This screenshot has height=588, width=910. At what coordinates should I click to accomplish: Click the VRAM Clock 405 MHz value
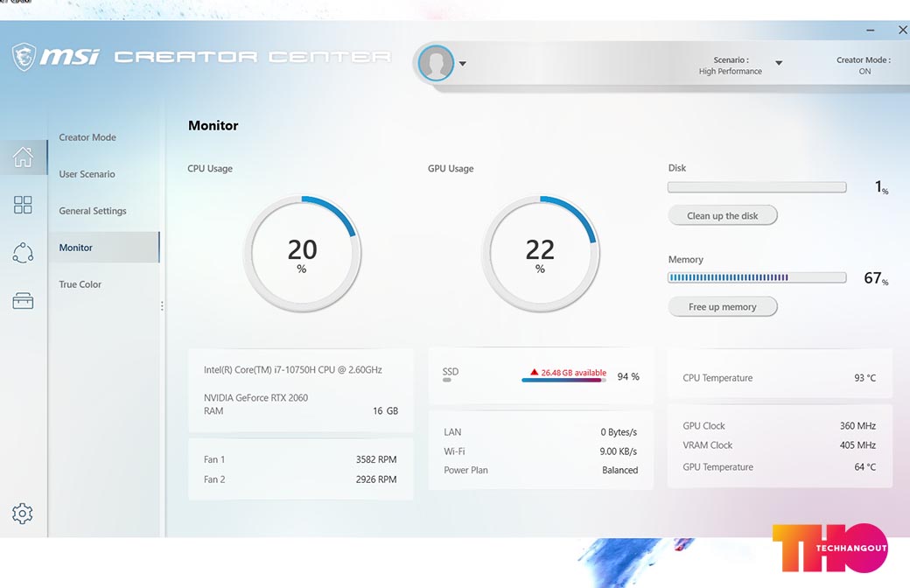tap(857, 445)
